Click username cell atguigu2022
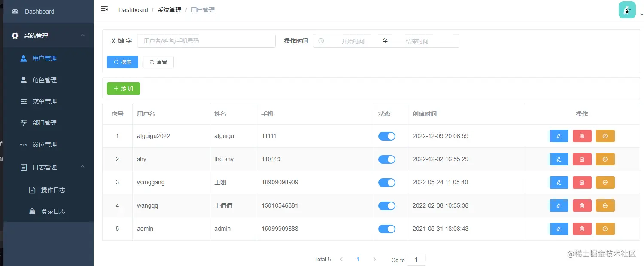644x266 pixels. coord(153,136)
